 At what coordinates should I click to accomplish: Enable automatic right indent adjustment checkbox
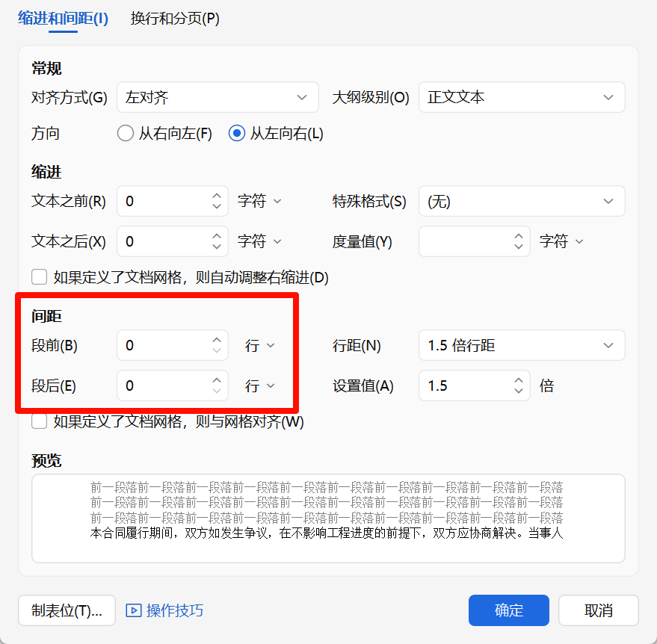click(39, 276)
